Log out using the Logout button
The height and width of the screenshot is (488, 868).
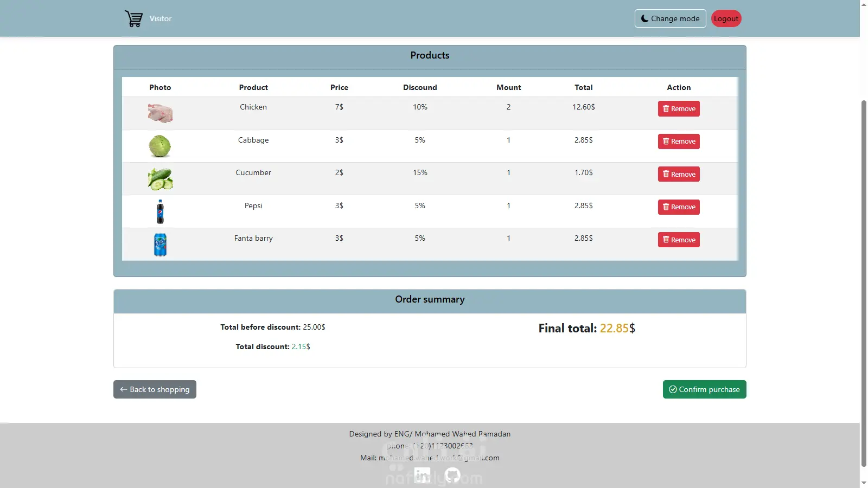point(726,18)
